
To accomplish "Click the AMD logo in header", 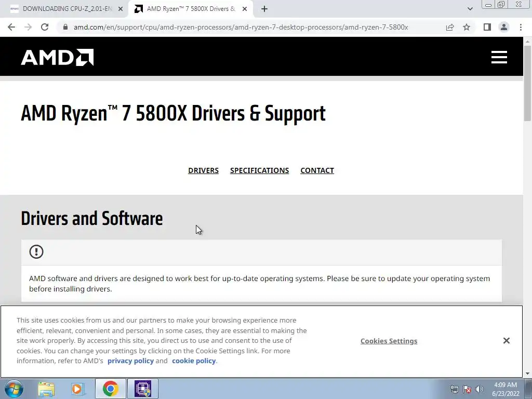I will (57, 57).
